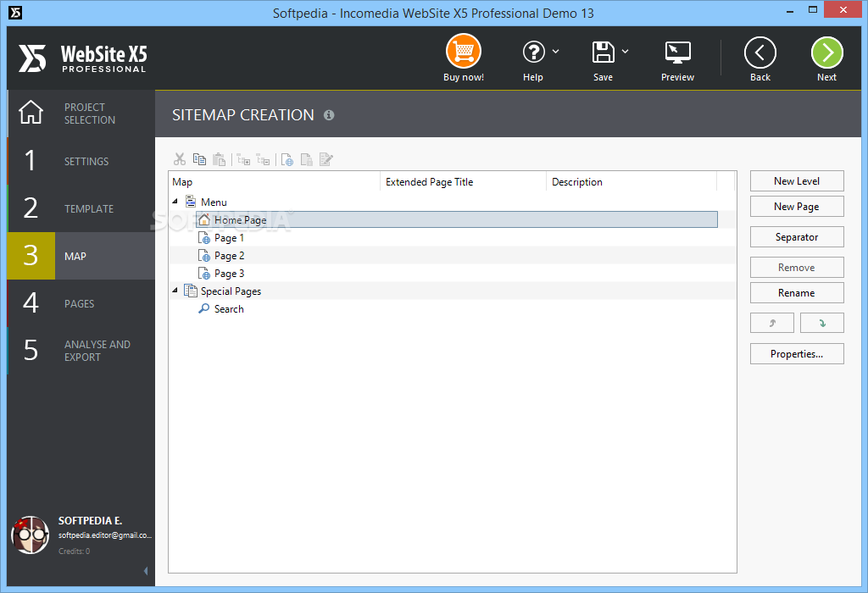This screenshot has width=868, height=593.
Task: Click the Extended Page Title column header
Action: pos(464,181)
